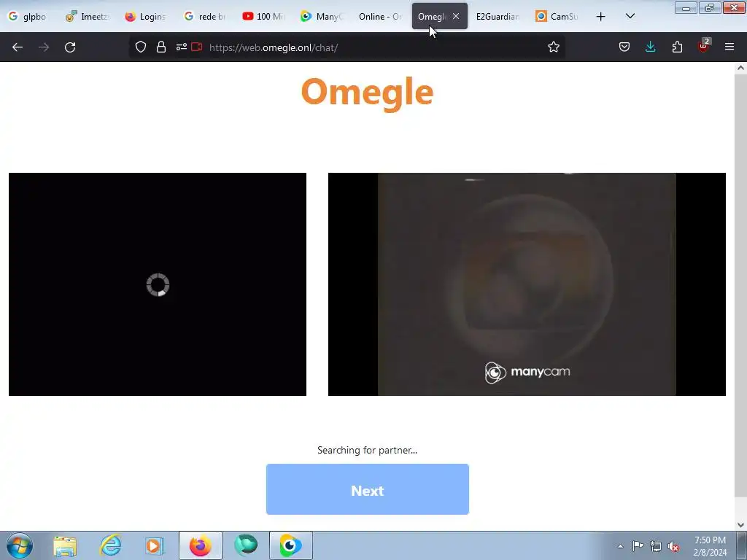Viewport: 747px width, 560px height.
Task: Open the extensions puzzle icon
Action: tap(677, 47)
